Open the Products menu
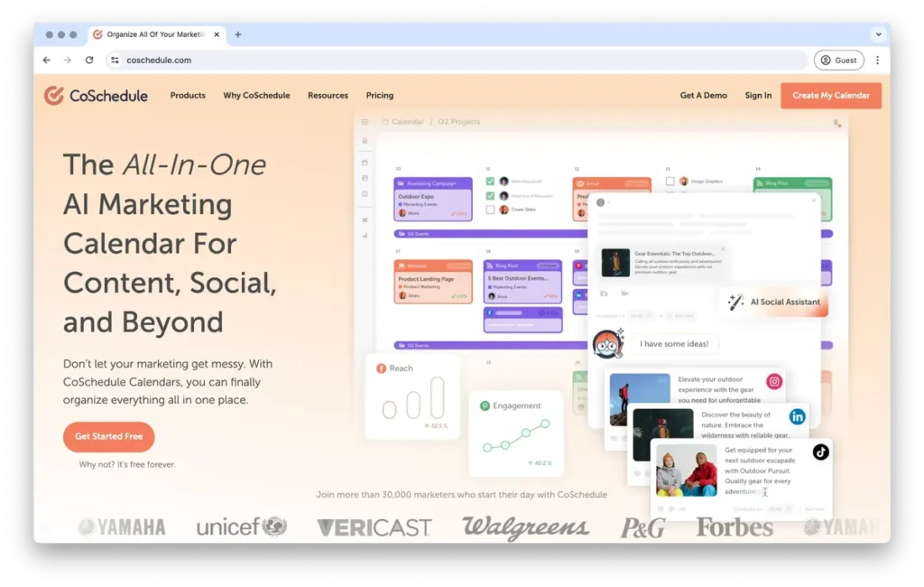The image size is (924, 587). (x=188, y=96)
